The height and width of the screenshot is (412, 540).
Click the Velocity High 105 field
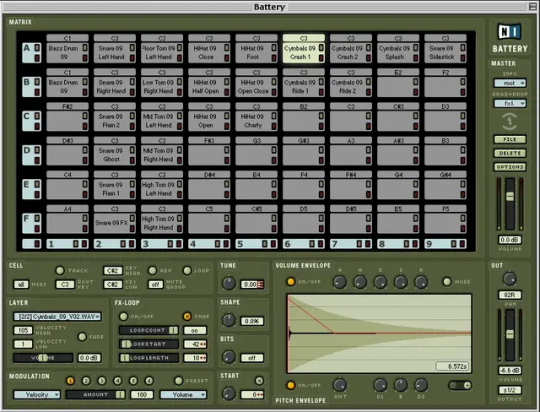tap(23, 330)
